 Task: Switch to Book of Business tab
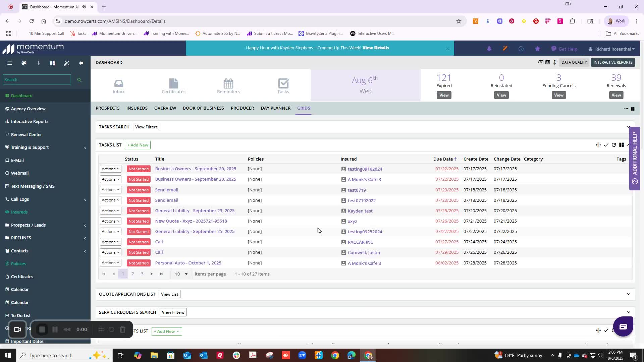point(203,108)
